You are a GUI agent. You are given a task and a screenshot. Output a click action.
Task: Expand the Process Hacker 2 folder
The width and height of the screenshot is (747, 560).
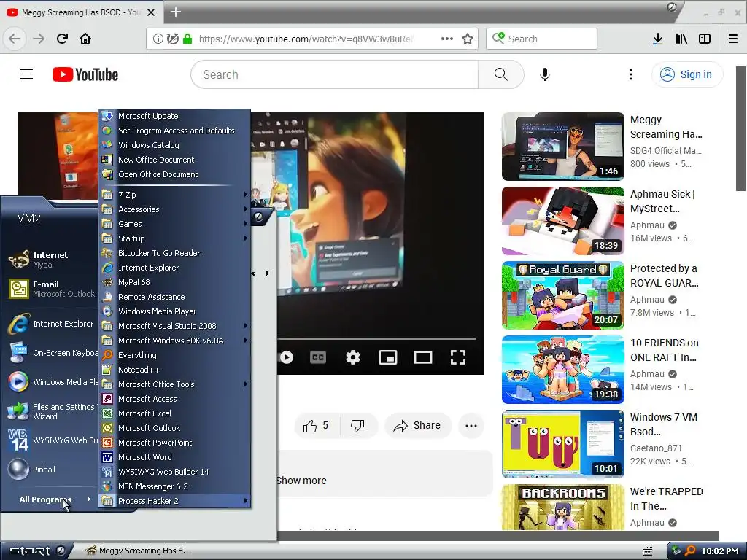coord(174,501)
